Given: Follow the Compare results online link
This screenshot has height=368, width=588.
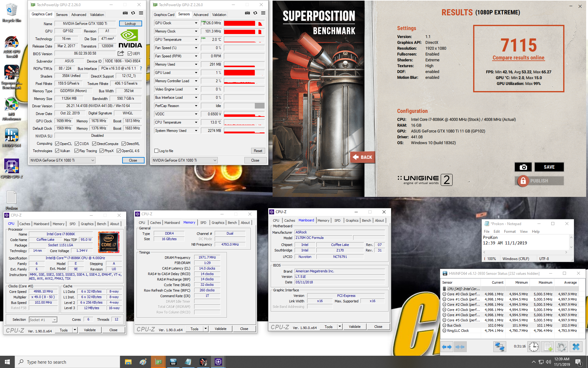Looking at the screenshot, I should [x=518, y=58].
